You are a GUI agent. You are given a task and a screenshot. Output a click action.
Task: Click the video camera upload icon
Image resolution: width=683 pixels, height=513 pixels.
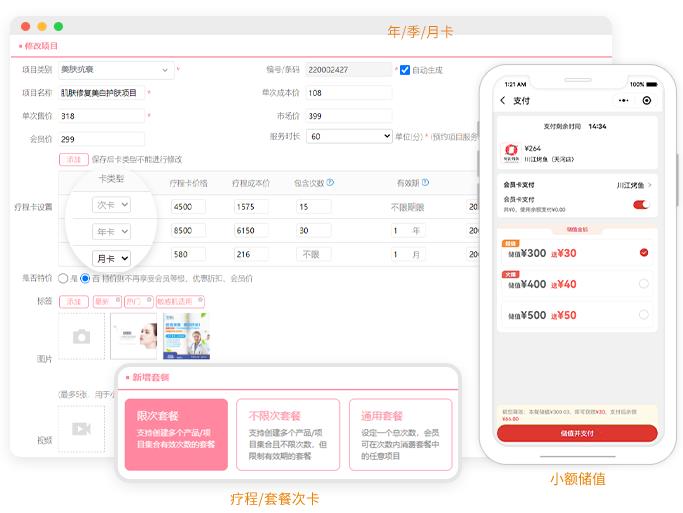pos(82,429)
